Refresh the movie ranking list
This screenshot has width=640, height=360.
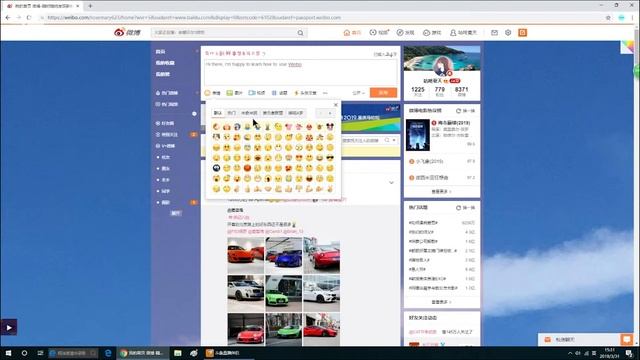pos(466,111)
